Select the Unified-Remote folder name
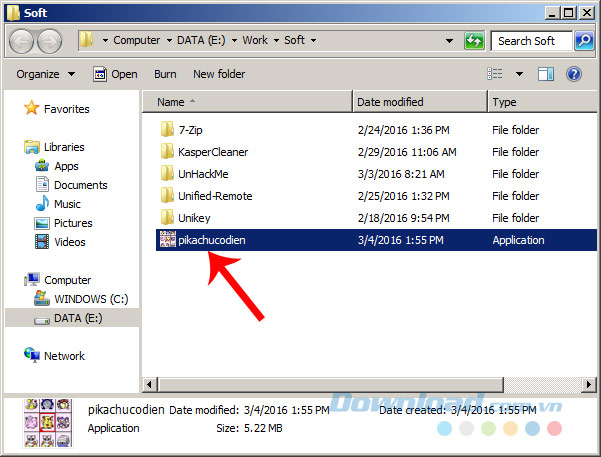This screenshot has height=457, width=601. coord(215,196)
